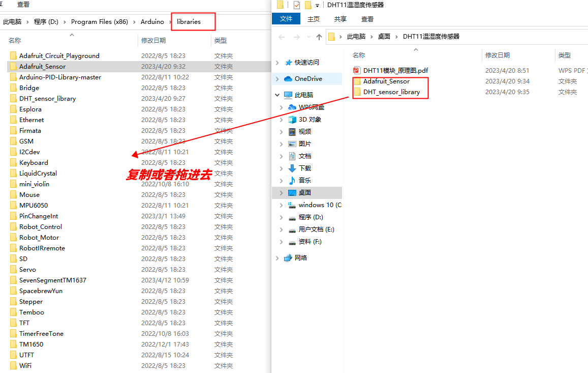588x373 pixels.
Task: Click the libraries breadcrumb segment
Action: pyautogui.click(x=189, y=22)
